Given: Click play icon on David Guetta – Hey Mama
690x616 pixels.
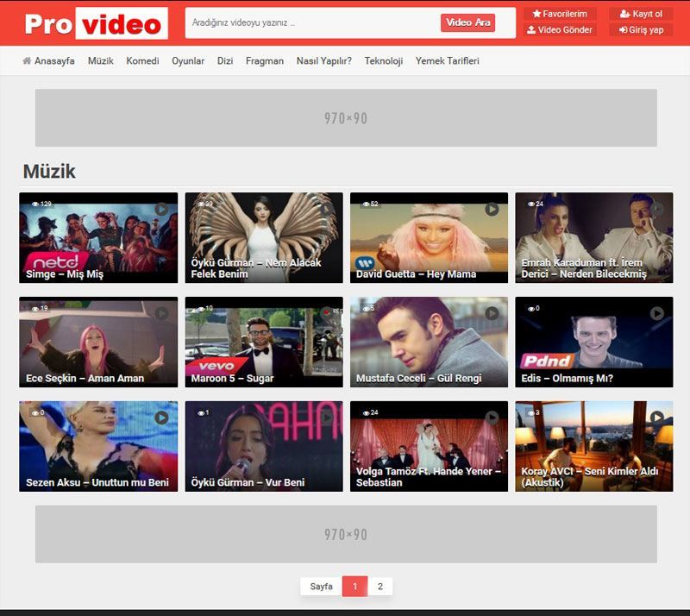Looking at the screenshot, I should (492, 209).
